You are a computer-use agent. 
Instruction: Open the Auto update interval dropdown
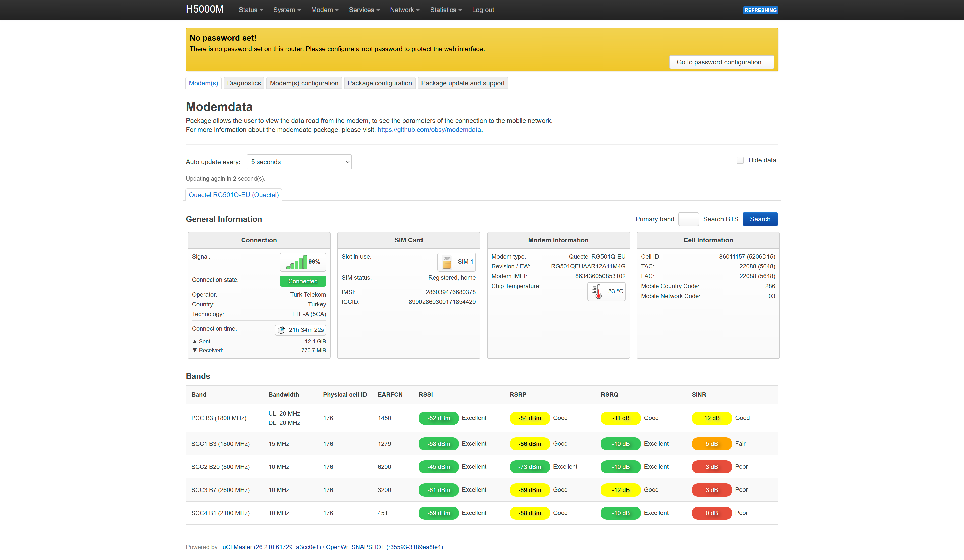coord(299,162)
